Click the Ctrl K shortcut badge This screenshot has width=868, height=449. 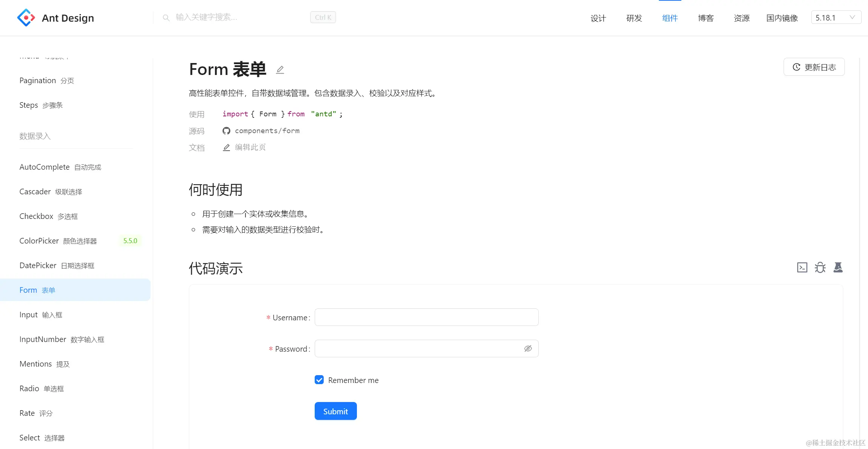pos(323,17)
